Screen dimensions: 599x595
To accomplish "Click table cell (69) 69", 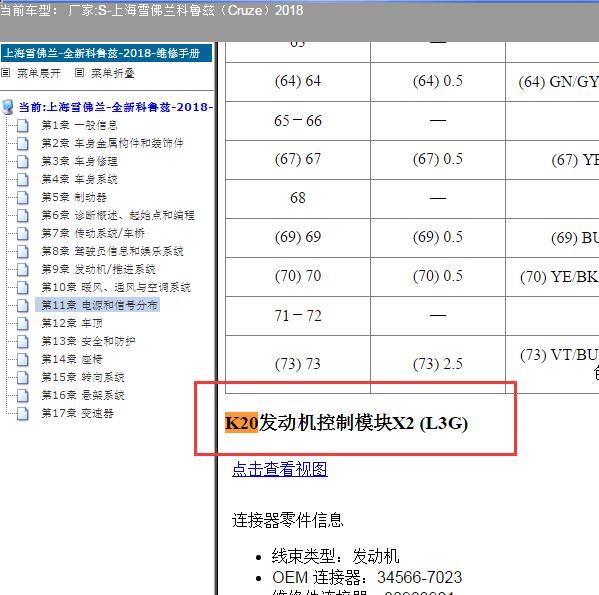I will [x=298, y=237].
